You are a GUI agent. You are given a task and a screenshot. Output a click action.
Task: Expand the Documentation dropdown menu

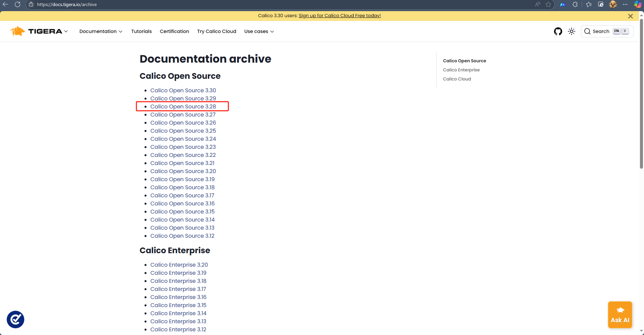[x=101, y=31]
